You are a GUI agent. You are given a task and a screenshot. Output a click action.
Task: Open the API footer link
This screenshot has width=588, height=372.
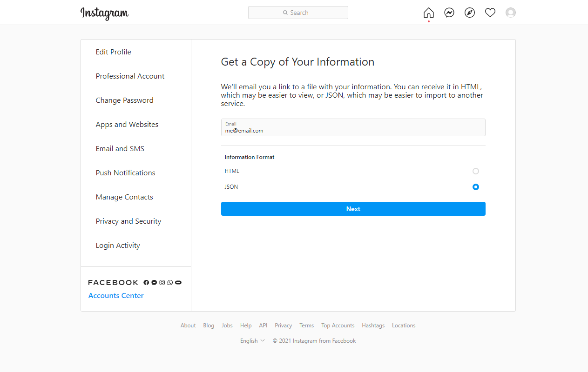pos(264,325)
